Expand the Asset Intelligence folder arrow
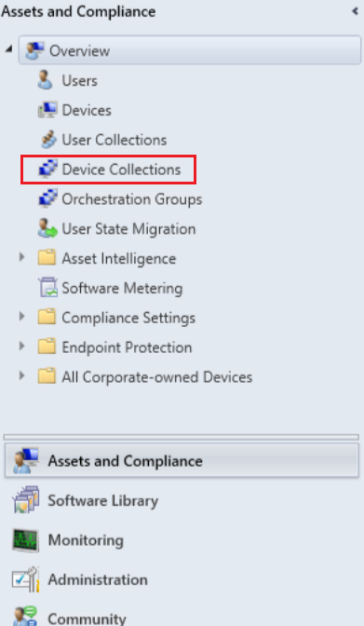 coord(22,257)
